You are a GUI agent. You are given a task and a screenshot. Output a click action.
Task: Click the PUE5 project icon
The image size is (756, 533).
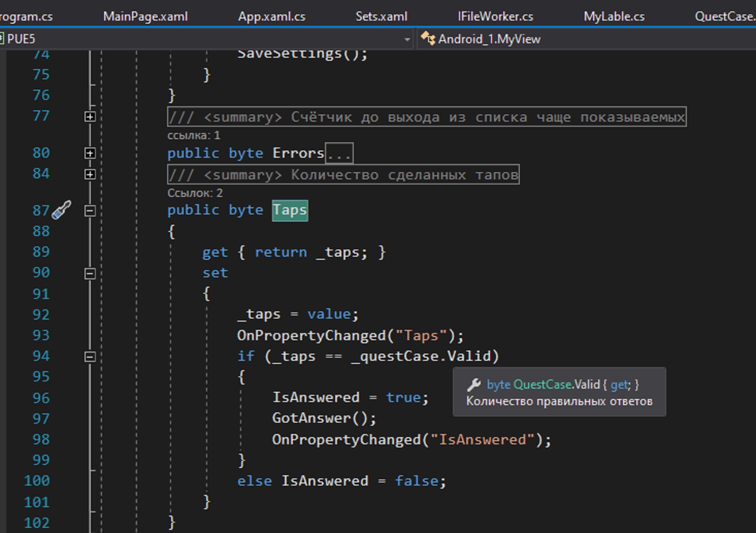(1, 38)
